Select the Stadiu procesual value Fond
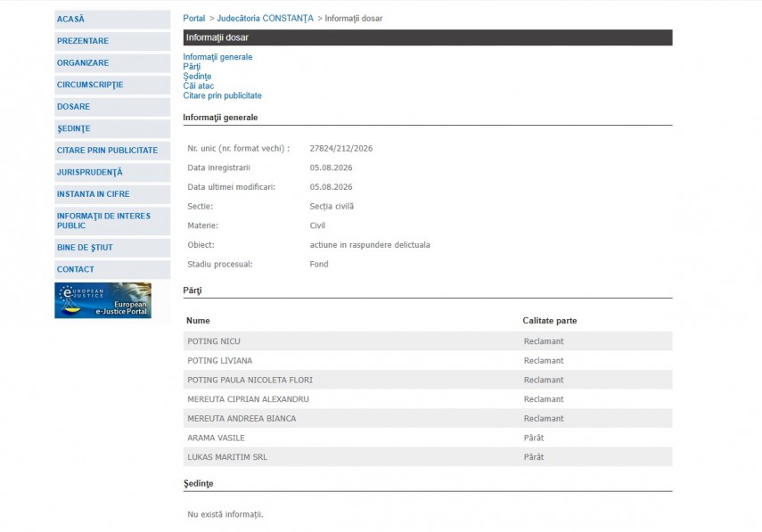The width and height of the screenshot is (762, 532). pyautogui.click(x=319, y=265)
